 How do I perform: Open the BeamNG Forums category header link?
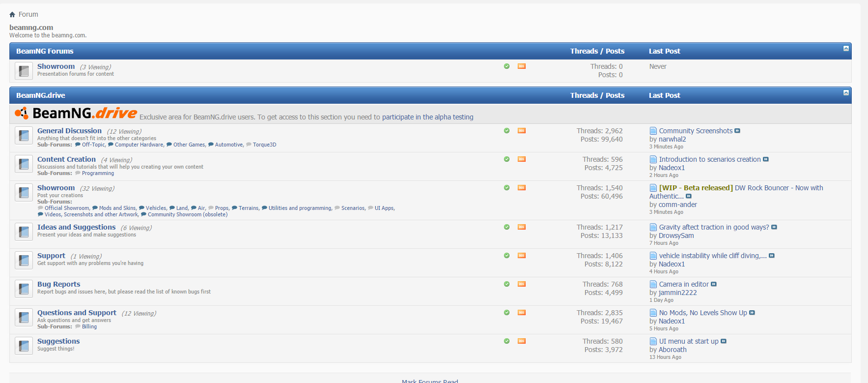[x=45, y=51]
